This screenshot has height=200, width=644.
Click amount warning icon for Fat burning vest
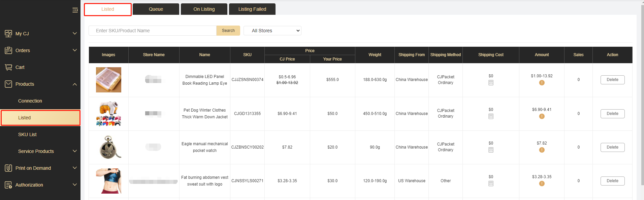tap(542, 184)
